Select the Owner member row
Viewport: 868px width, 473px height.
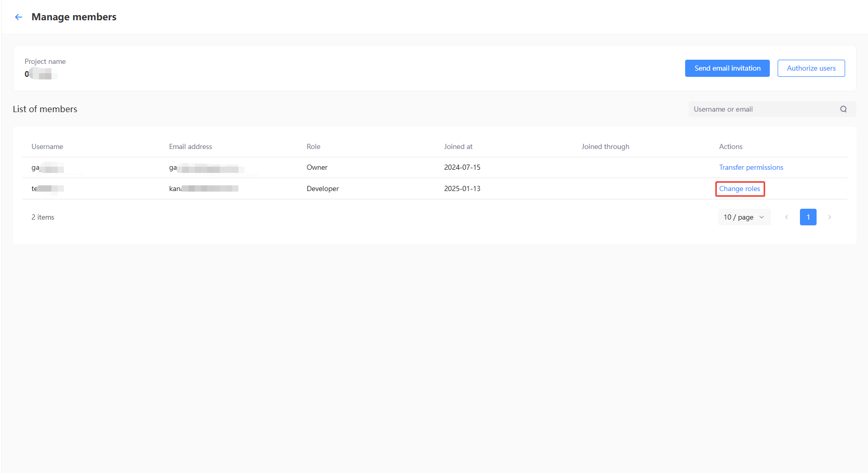[x=364, y=167]
